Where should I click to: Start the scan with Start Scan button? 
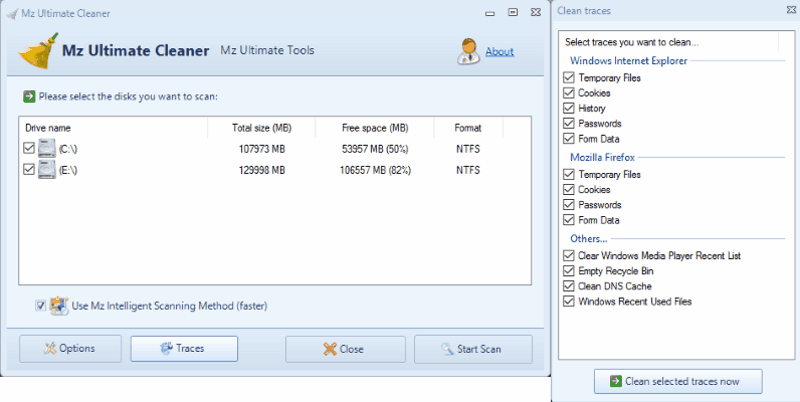click(x=473, y=349)
